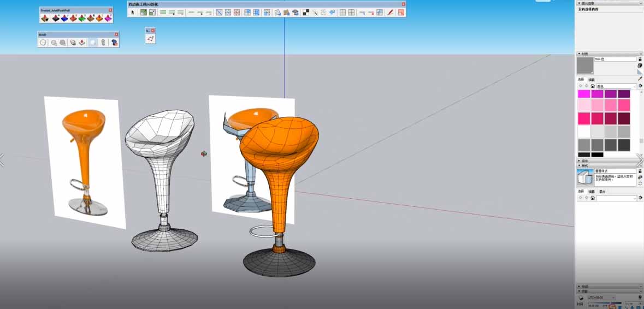This screenshot has width=644, height=309.
Task: Select the blue JointPushPull tool icon
Action: coord(64,18)
